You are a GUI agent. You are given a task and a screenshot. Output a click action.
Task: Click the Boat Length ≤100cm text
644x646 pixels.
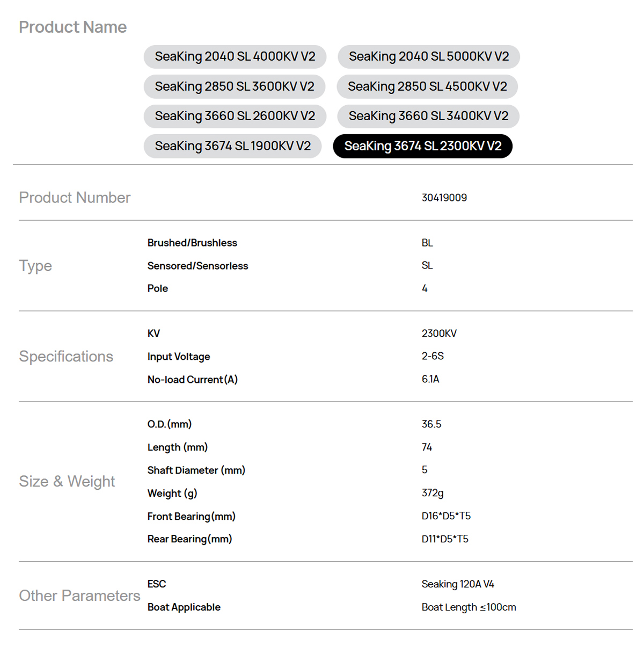tap(469, 607)
